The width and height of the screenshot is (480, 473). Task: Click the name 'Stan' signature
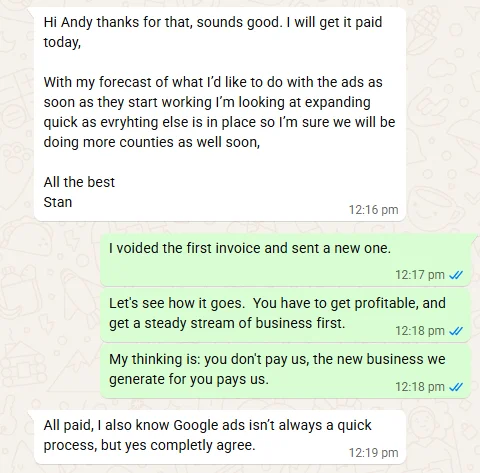pos(58,202)
